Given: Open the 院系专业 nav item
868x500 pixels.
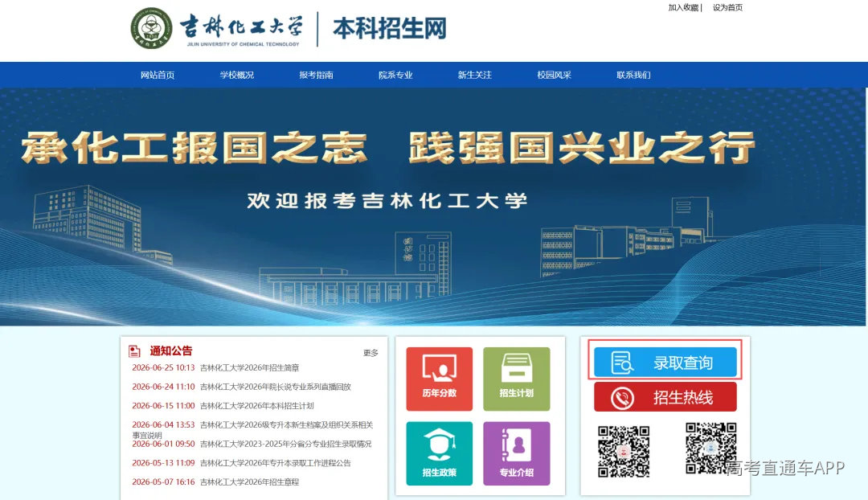Looking at the screenshot, I should coord(395,76).
